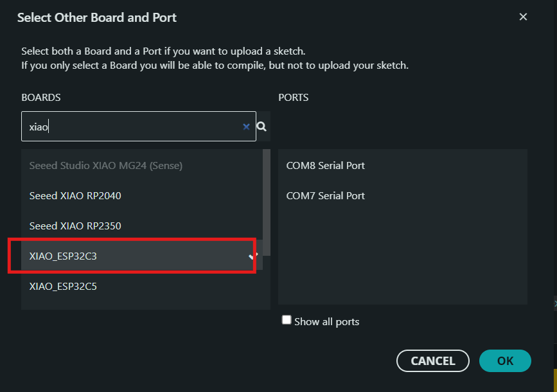Click the checkmark beside XIAO_ESP32C3
Viewport: 557px width, 392px height.
(252, 256)
